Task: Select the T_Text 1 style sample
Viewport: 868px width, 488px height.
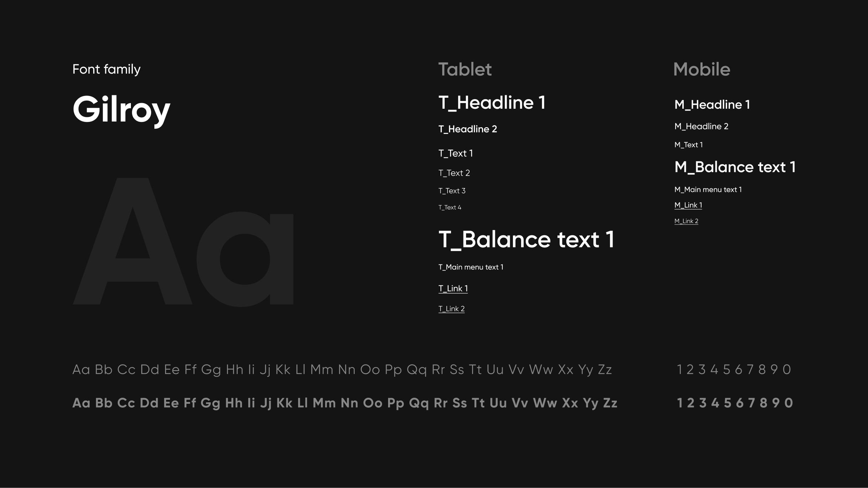Action: tap(455, 153)
